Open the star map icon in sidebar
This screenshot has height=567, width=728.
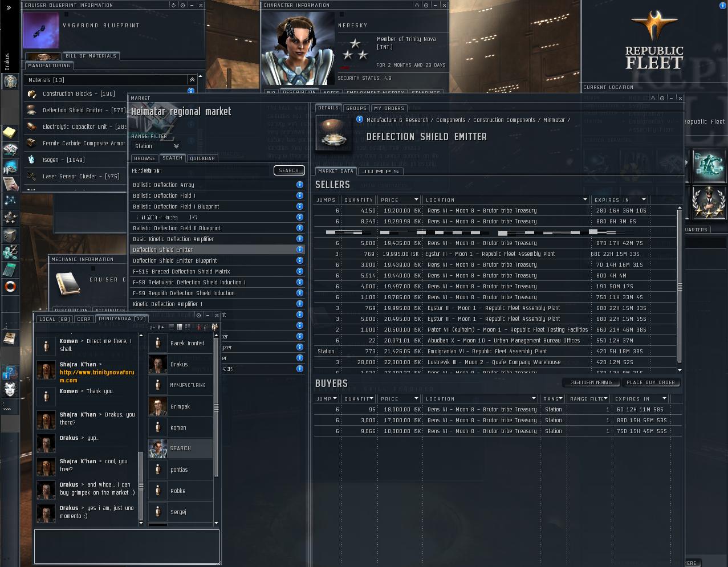click(10, 201)
